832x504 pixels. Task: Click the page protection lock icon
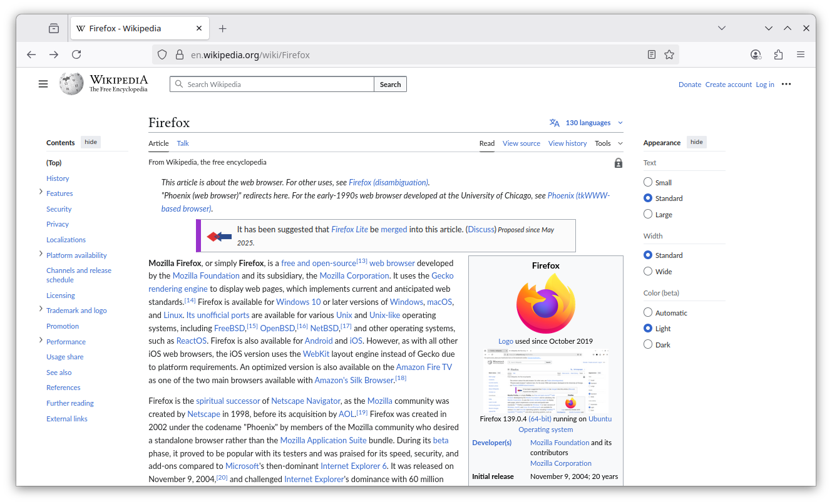pyautogui.click(x=619, y=163)
